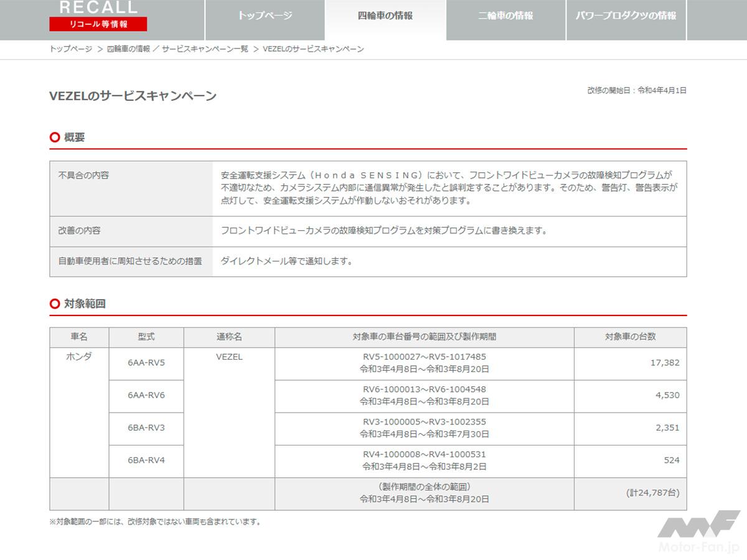Screen dimensions: 747x560
Task: Click VEZELのサービスキャンペーン breadcrumb item
Action: tap(313, 49)
